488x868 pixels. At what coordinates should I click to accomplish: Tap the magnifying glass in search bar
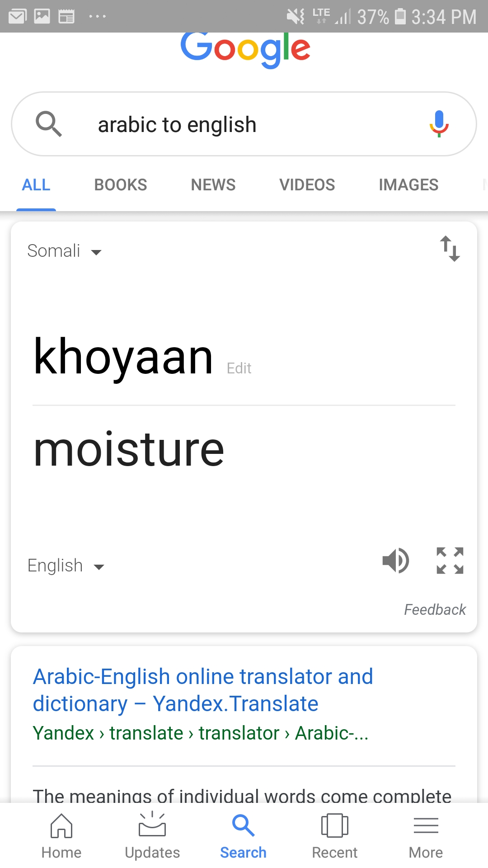48,124
